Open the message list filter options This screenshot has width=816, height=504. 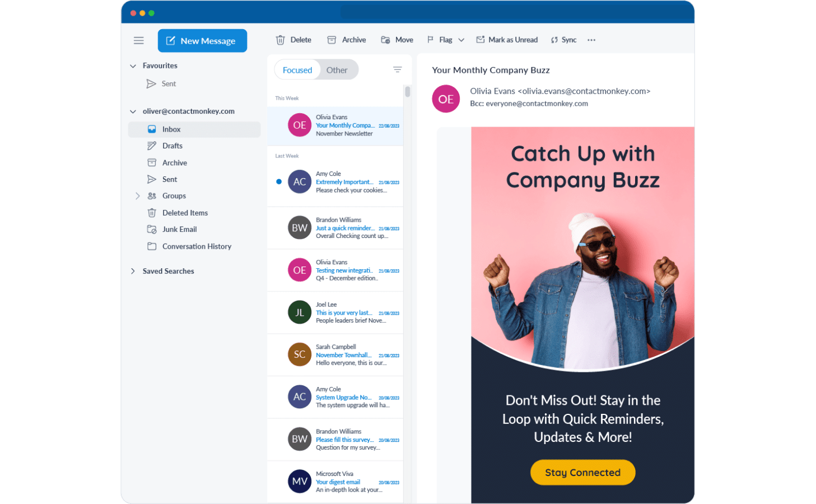[397, 69]
